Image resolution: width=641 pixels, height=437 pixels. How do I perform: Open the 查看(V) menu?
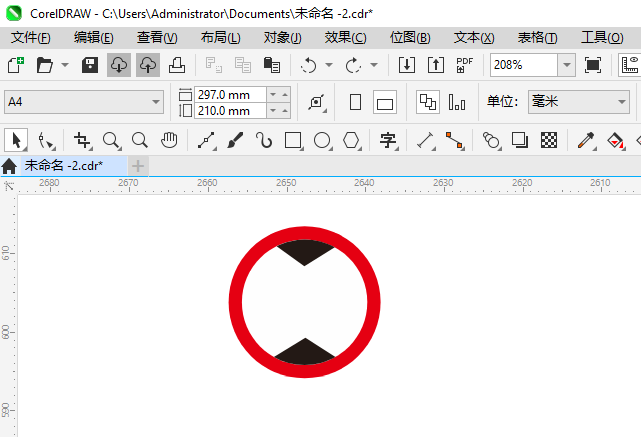(157, 38)
